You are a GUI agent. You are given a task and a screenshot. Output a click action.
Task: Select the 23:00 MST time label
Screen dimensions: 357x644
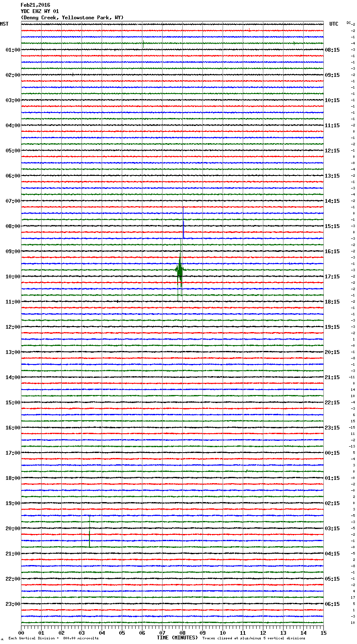(x=13, y=604)
